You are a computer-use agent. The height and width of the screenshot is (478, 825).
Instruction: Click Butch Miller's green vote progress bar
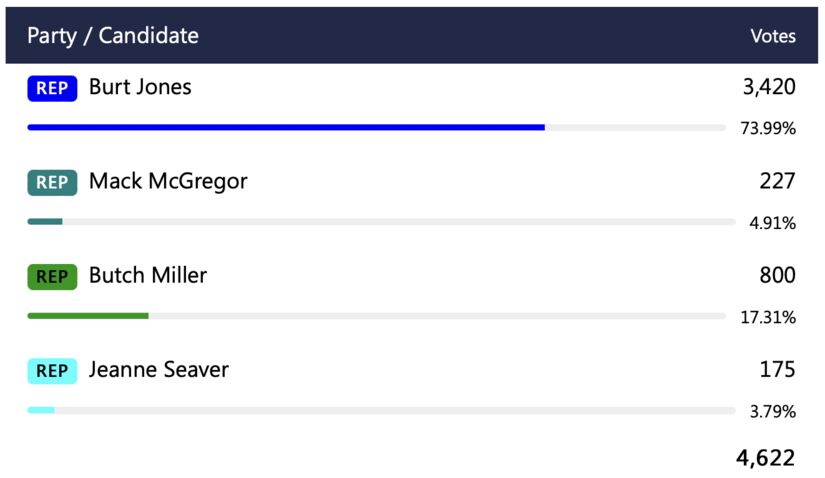point(88,316)
